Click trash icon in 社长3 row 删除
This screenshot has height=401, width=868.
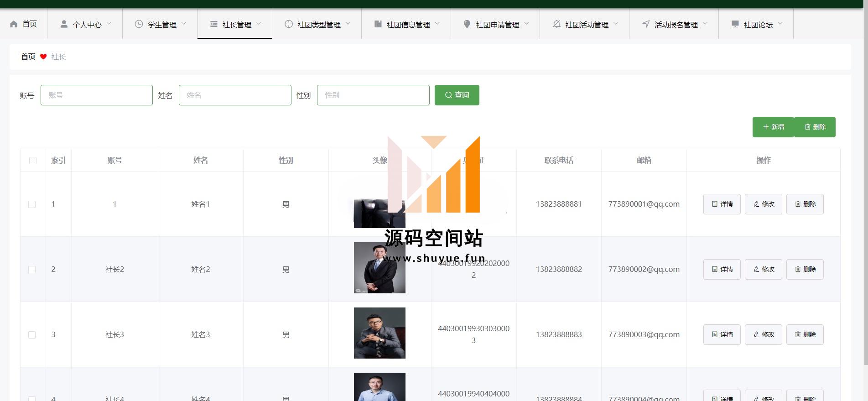coord(798,334)
